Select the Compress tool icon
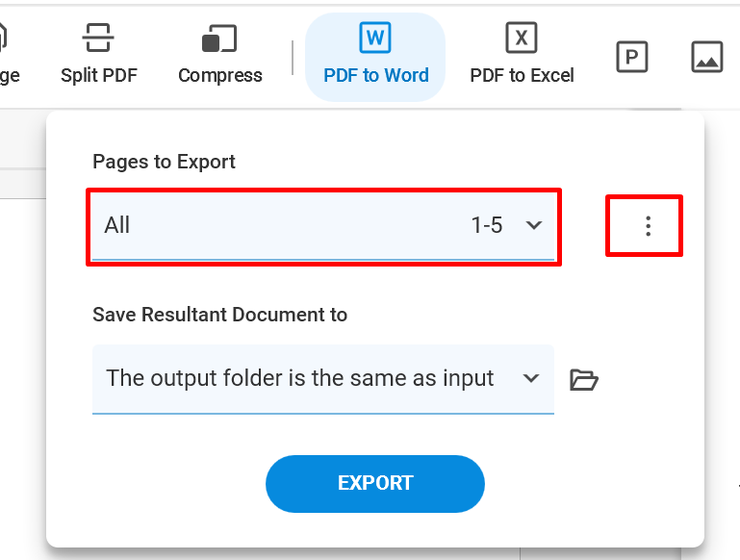740x560 pixels. click(219, 38)
